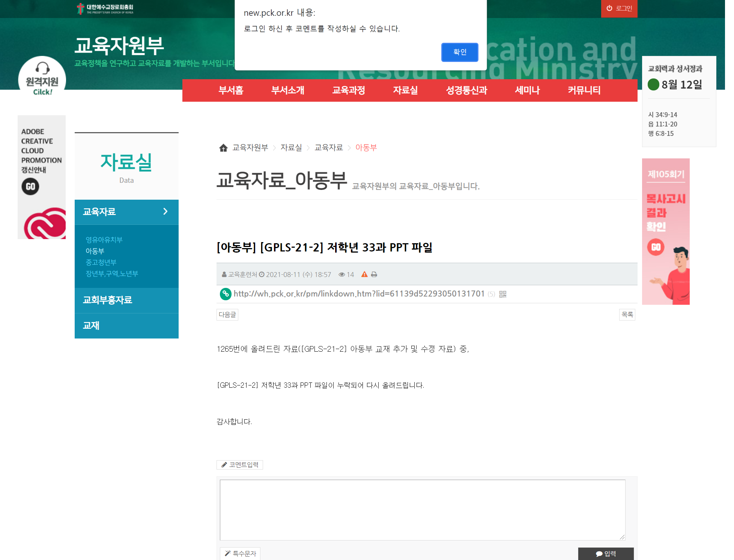Click the 특수문자 special characters button
734x560 pixels.
coord(240,553)
